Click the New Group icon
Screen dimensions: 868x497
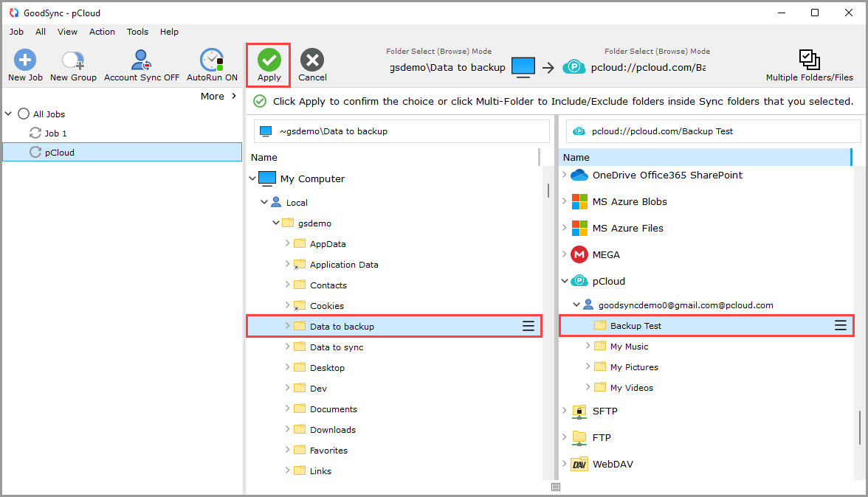point(72,60)
